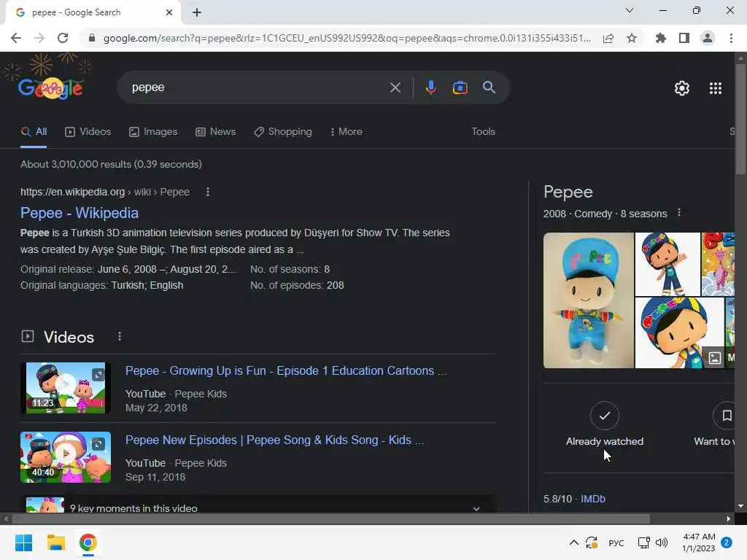Open the Pepee - Wikipedia link

tap(80, 213)
